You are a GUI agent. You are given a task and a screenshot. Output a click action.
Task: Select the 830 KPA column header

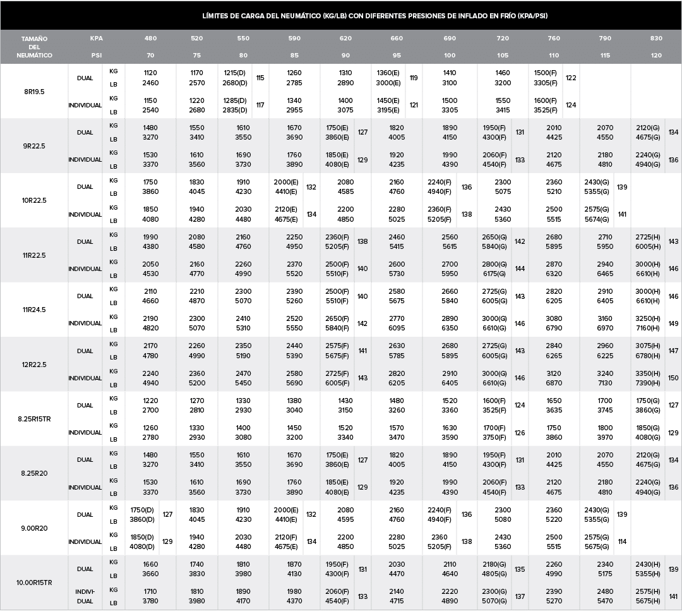point(656,39)
